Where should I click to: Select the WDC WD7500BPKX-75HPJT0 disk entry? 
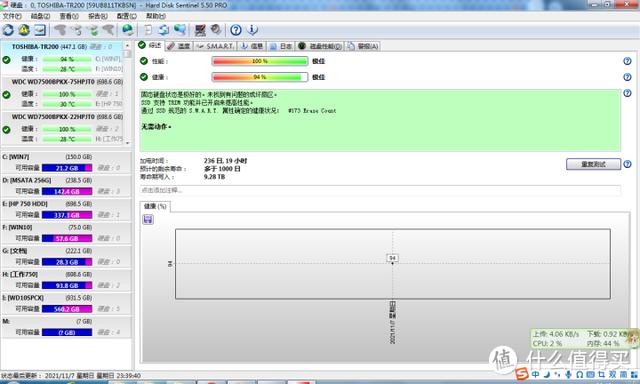click(67, 93)
